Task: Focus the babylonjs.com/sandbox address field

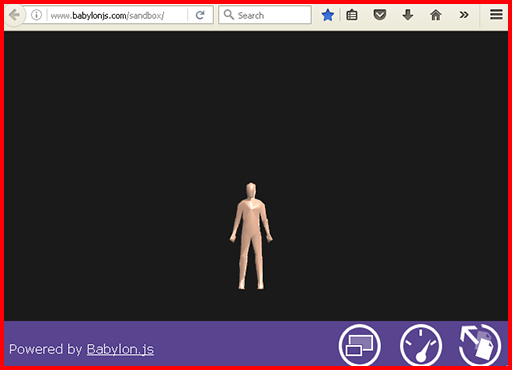Action: coord(117,15)
